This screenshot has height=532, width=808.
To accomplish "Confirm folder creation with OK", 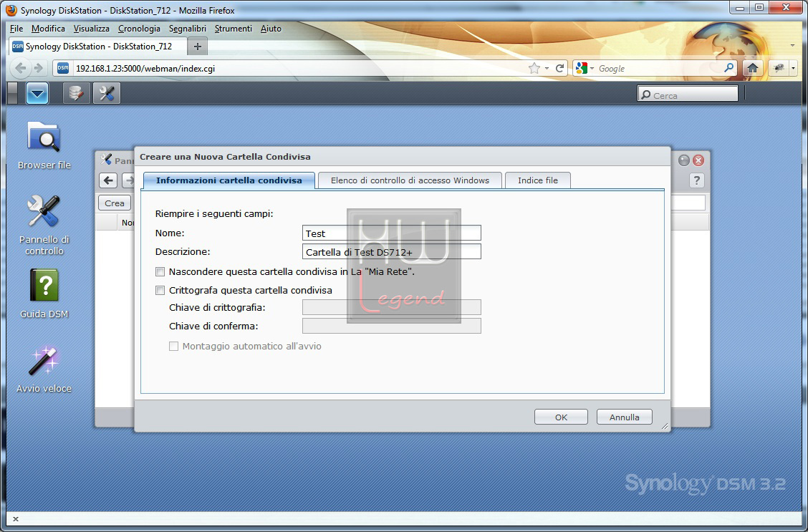I will click(561, 417).
